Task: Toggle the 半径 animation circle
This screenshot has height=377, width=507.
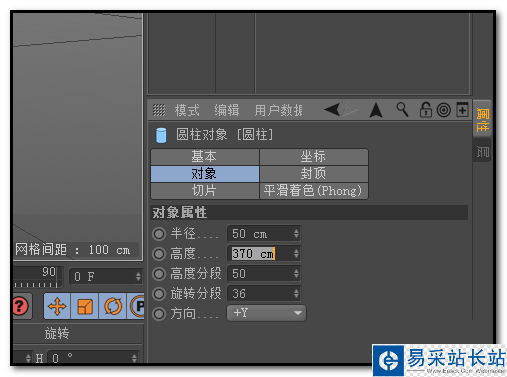Action: pyautogui.click(x=159, y=234)
